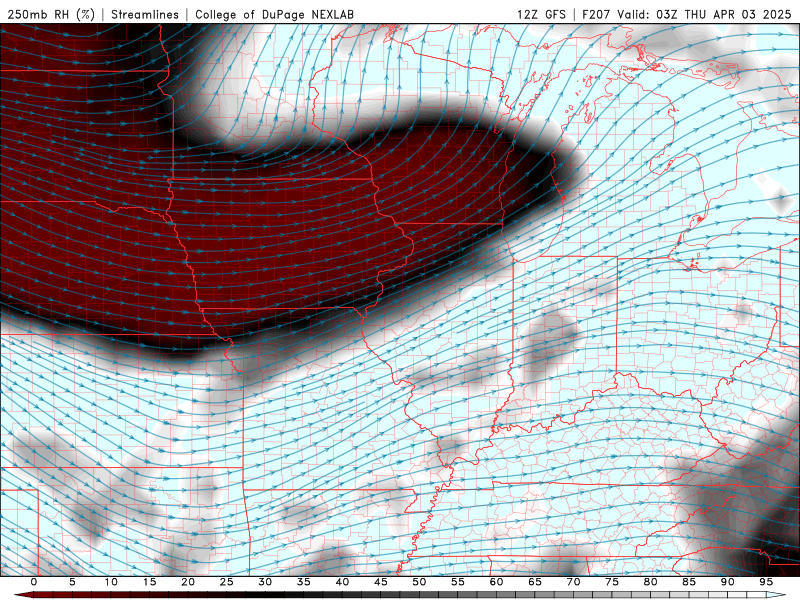Click the colorbar label '70'
Viewport: 800px width, 600px height.
pyautogui.click(x=573, y=582)
